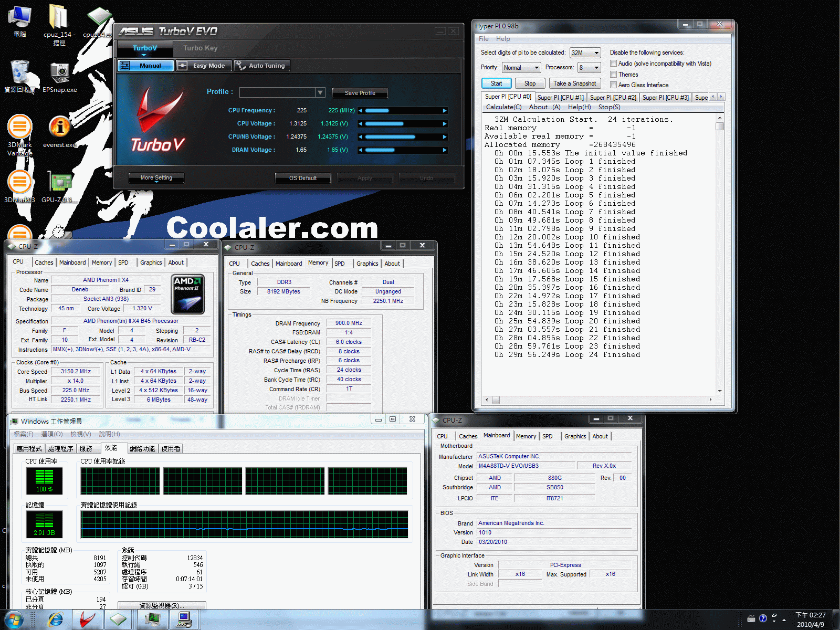
Task: Open Internet Explorer from taskbar
Action: point(55,620)
